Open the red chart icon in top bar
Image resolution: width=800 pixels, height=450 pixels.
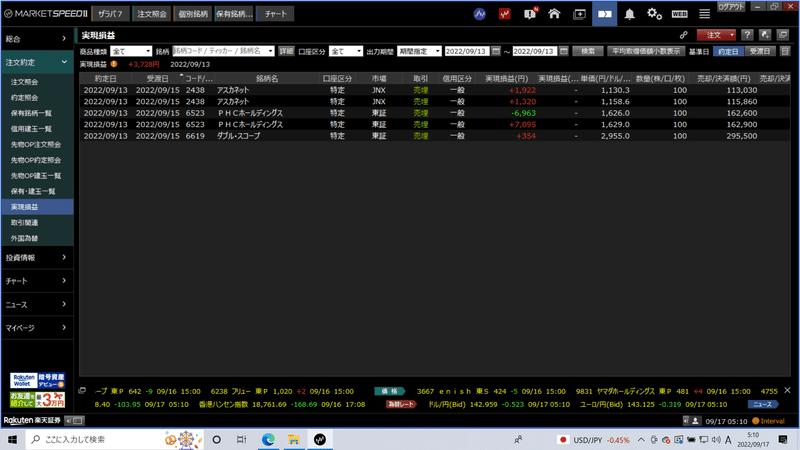505,14
